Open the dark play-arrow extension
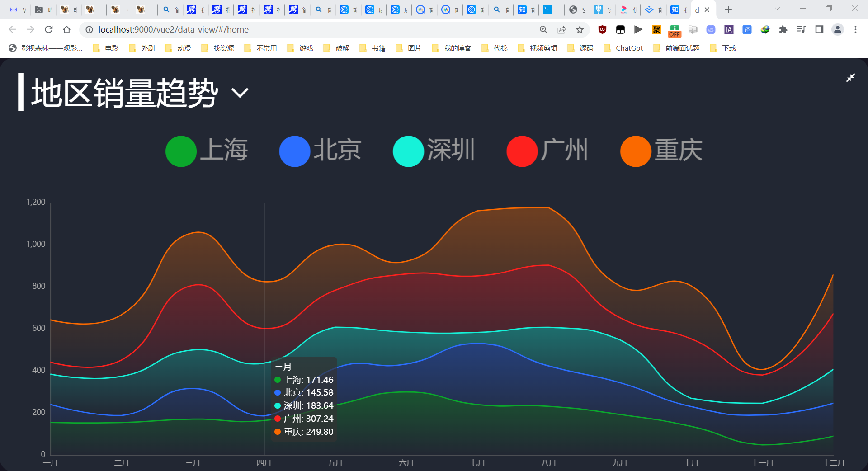Screen dimensions: 868x471 coord(638,29)
